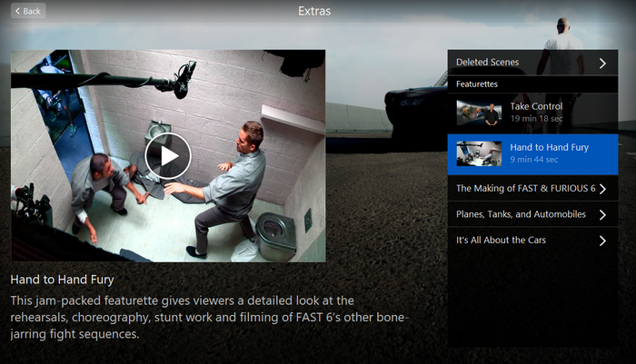
Task: Open It's All About the Cars section
Action: pyautogui.click(x=532, y=241)
